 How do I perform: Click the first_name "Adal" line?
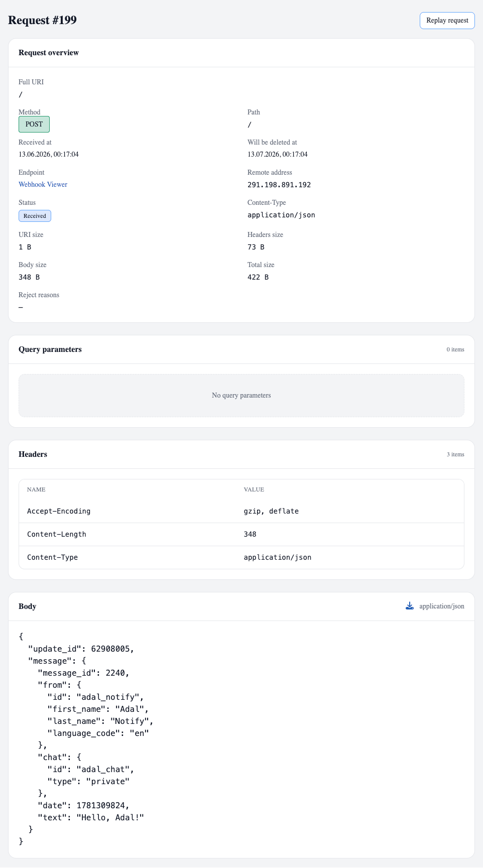(x=98, y=709)
